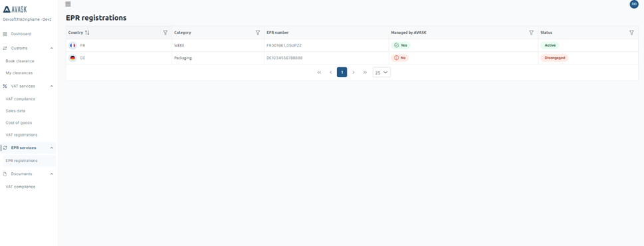This screenshot has height=246, width=644.
Task: Collapse the Documents section chevron
Action: (x=51, y=174)
